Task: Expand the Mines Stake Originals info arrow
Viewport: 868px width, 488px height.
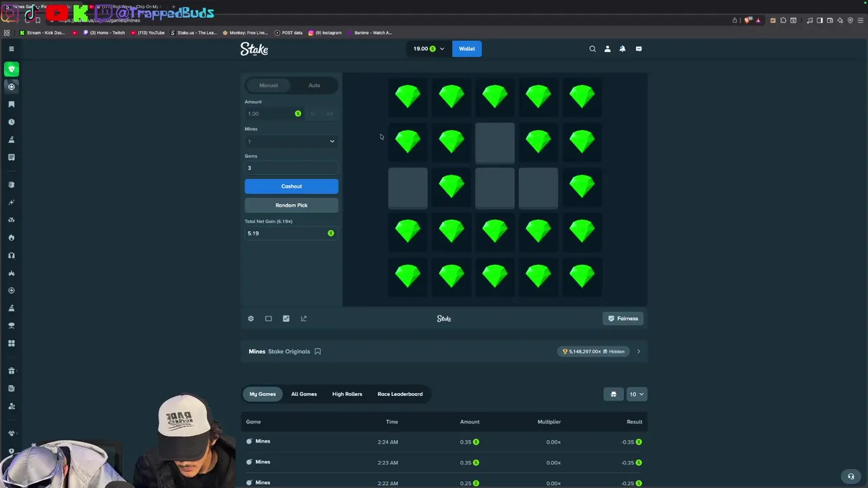Action: pos(638,352)
